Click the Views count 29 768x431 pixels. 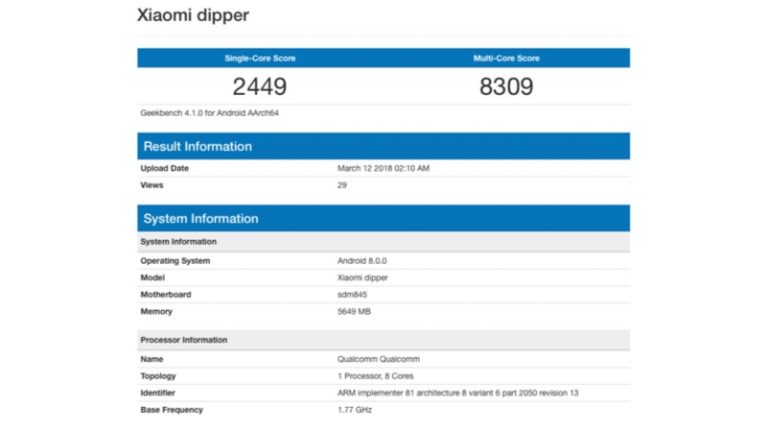342,185
